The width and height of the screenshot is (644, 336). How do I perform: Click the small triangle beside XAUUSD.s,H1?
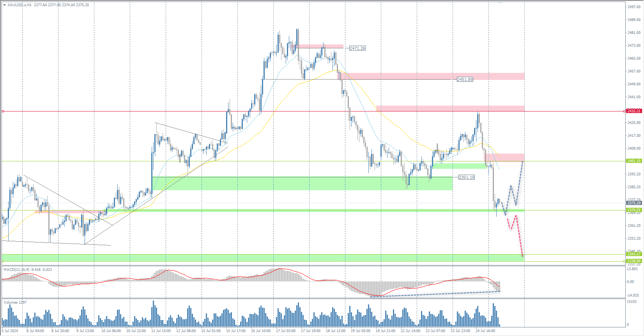tap(4, 5)
